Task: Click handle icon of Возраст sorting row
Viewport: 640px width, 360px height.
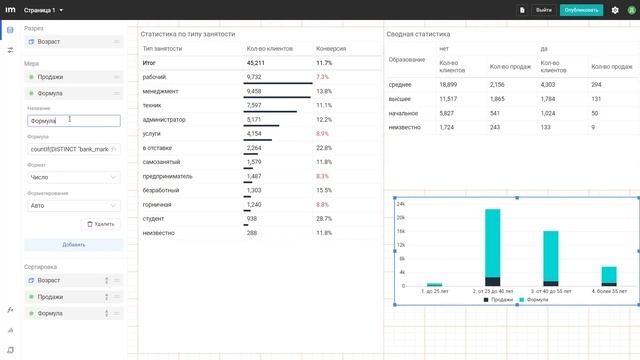Action: (x=116, y=280)
